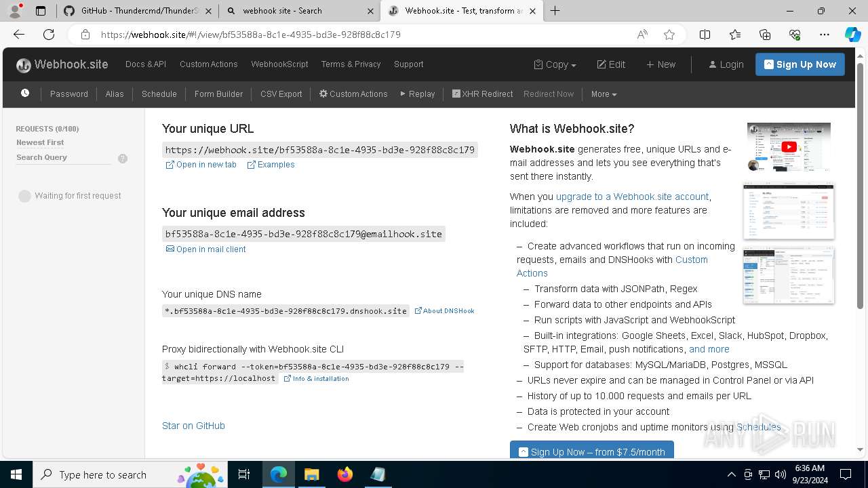Screen dimensions: 868x488
Task: Open Terms & Privacy
Action: [x=351, y=64]
